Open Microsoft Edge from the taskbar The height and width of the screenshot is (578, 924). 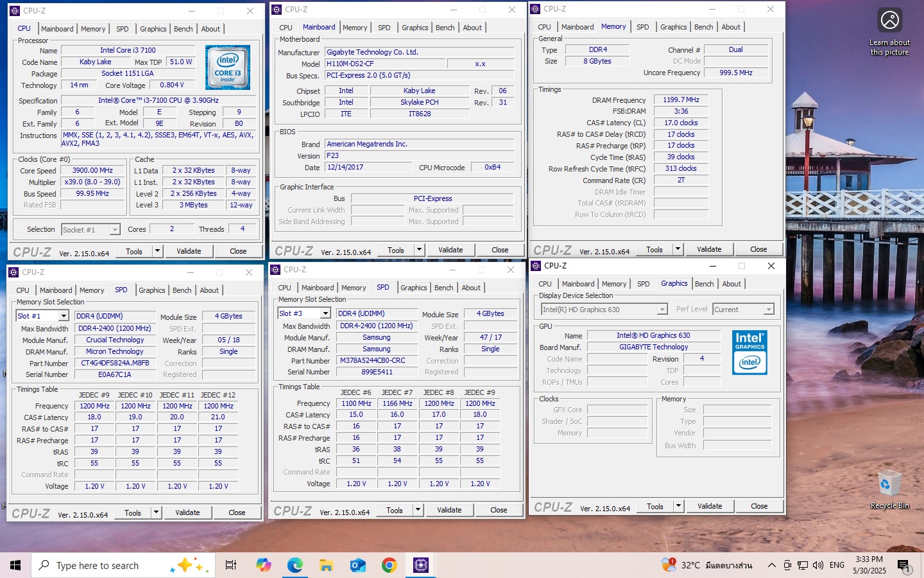[295, 565]
